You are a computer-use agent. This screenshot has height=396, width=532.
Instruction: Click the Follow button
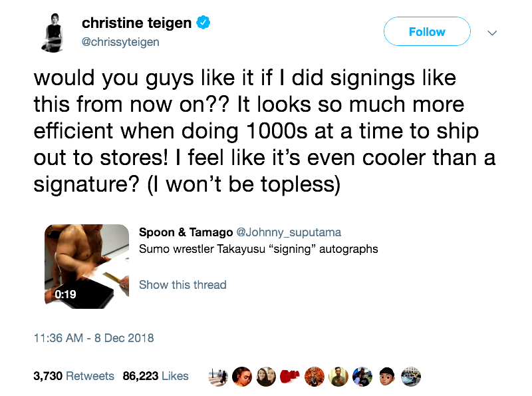tap(427, 32)
